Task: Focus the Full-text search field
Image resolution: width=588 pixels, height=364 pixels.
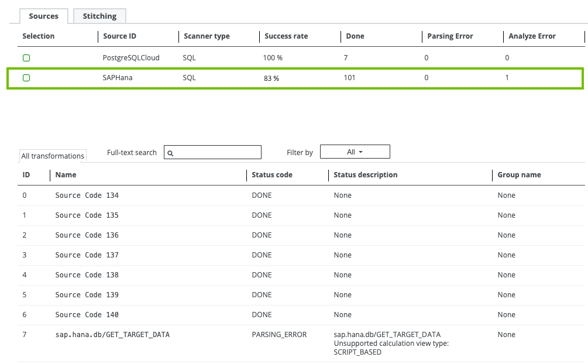Action: pos(216,153)
